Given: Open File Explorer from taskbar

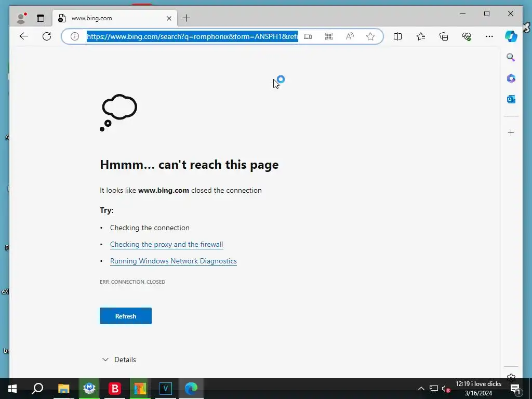Looking at the screenshot, I should pyautogui.click(x=63, y=389).
